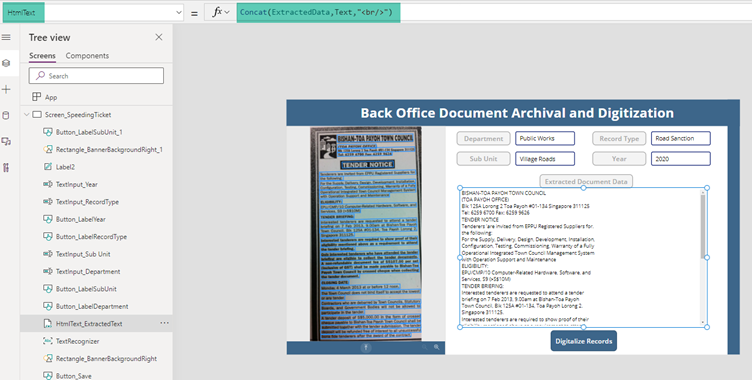Click the Public Works department field

545,139
